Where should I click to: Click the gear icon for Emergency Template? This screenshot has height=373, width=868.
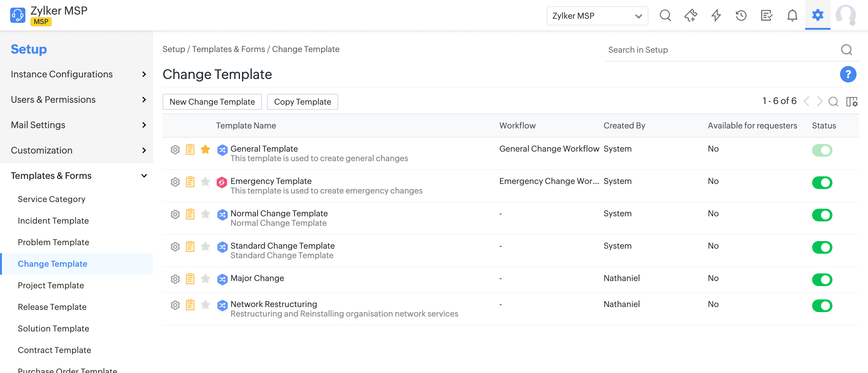[175, 182]
